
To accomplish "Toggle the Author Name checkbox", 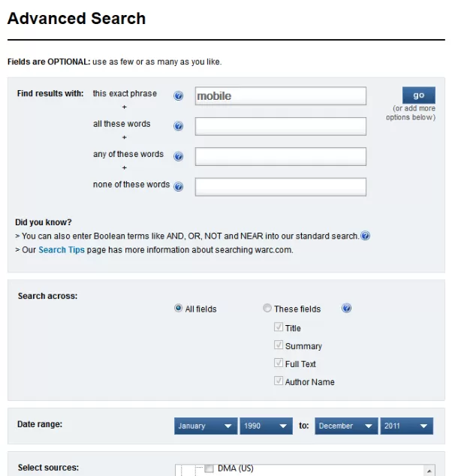I will pyautogui.click(x=279, y=382).
